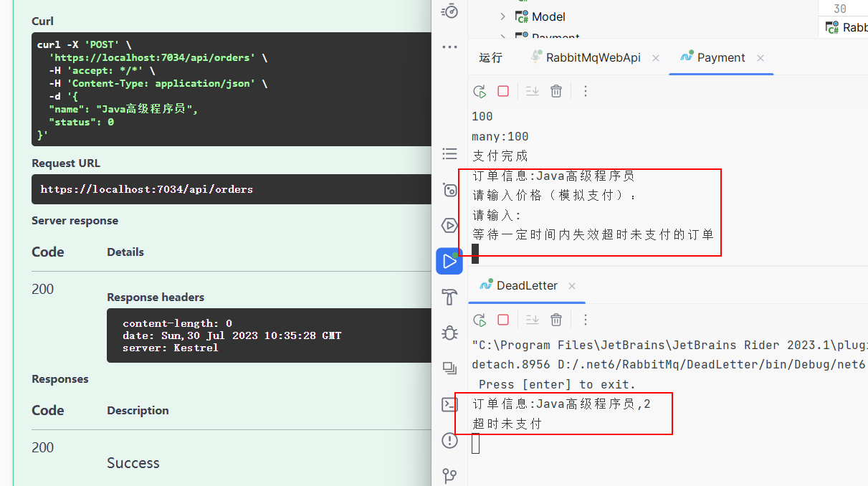Open the stacked-squares tool window icon in sidebar
This screenshot has width=868, height=486.
449,368
